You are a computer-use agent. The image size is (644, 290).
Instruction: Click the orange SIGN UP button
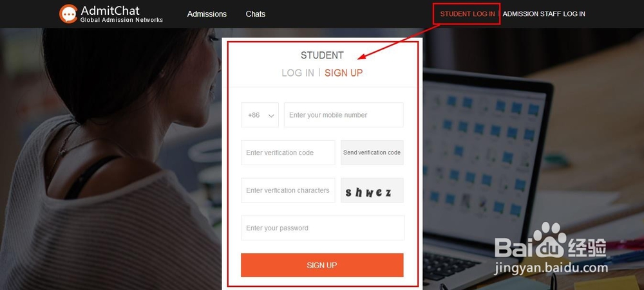pos(322,265)
